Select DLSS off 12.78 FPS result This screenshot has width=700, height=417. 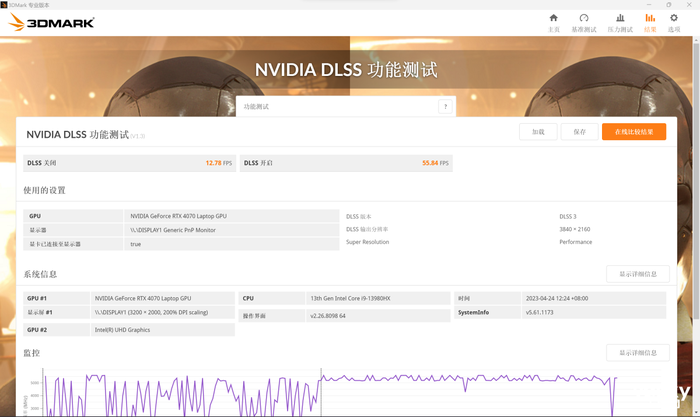(x=129, y=163)
